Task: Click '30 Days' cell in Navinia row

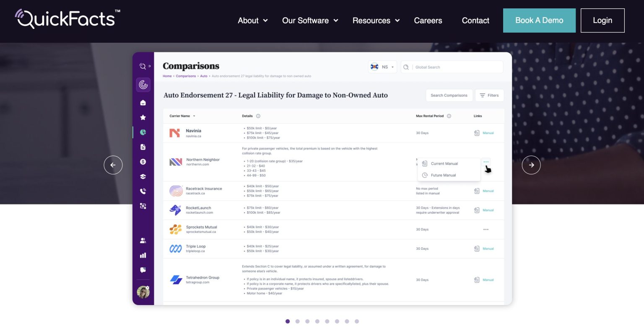Action: pos(422,133)
